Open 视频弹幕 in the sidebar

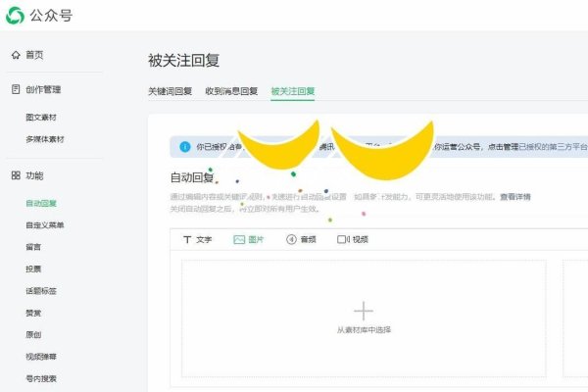pyautogui.click(x=41, y=357)
